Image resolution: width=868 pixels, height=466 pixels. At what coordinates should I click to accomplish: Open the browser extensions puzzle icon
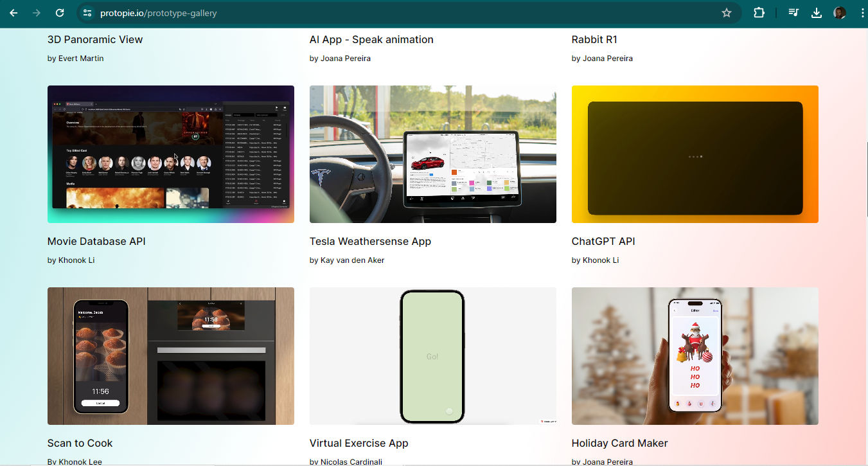click(759, 12)
